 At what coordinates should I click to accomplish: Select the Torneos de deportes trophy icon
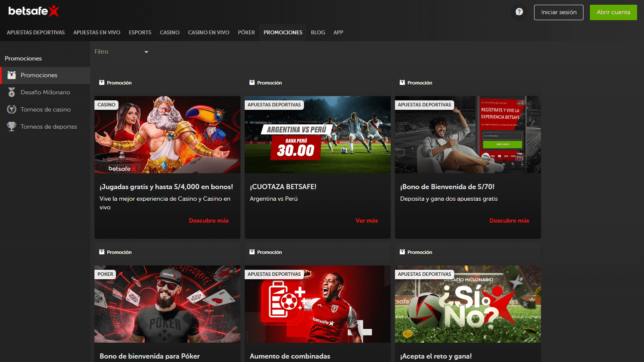click(12, 126)
